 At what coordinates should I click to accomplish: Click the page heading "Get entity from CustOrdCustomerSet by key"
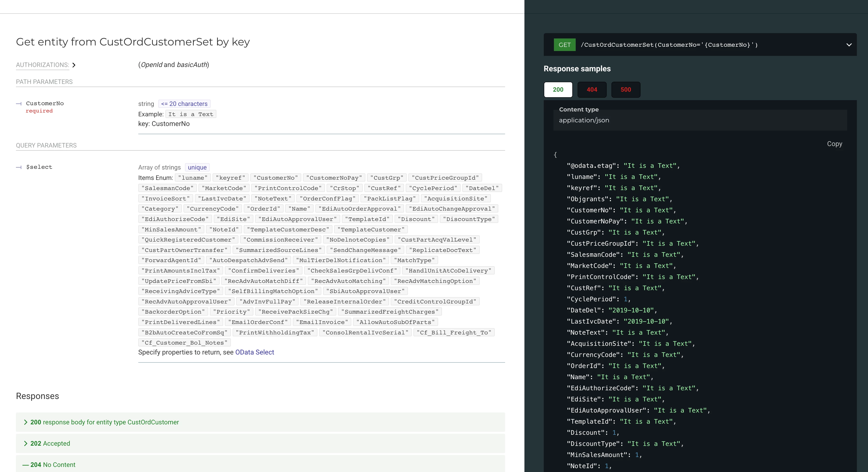point(133,42)
